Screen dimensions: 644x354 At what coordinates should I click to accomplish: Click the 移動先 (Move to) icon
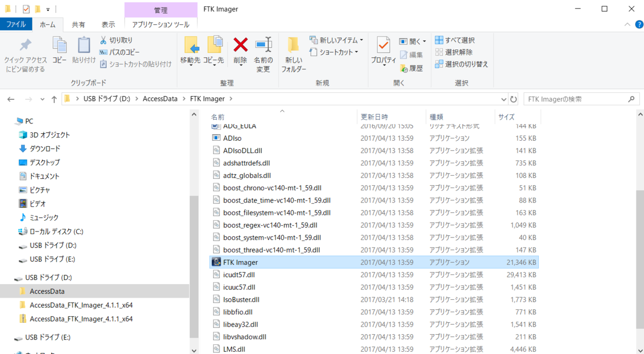click(191, 46)
